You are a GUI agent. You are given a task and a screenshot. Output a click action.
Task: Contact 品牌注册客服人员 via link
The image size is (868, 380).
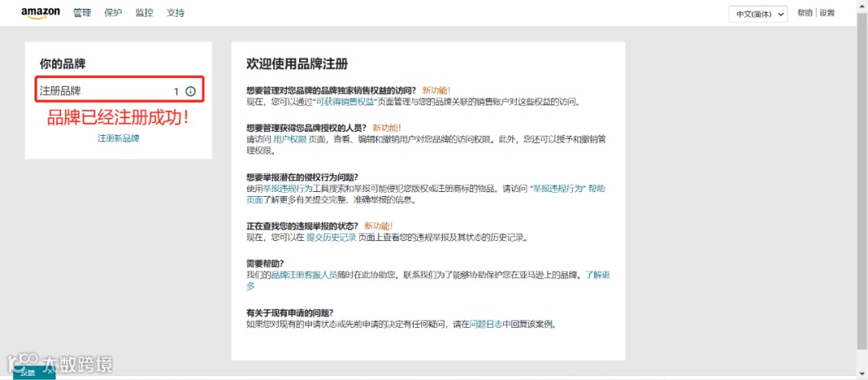pyautogui.click(x=305, y=275)
